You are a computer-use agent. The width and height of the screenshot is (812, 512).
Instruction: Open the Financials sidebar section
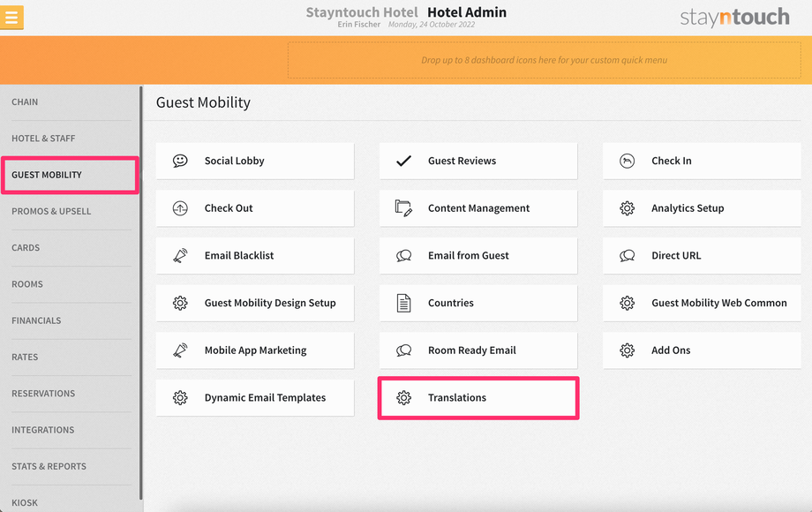pos(71,320)
